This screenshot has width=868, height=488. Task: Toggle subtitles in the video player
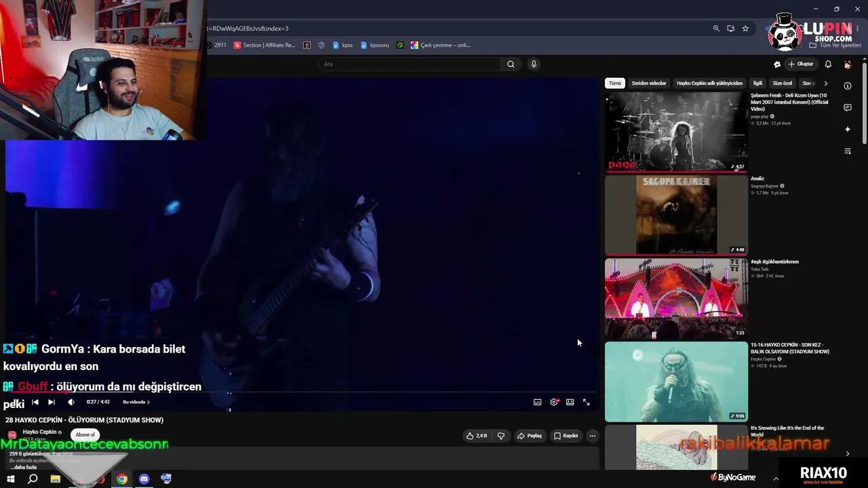pyautogui.click(x=537, y=402)
